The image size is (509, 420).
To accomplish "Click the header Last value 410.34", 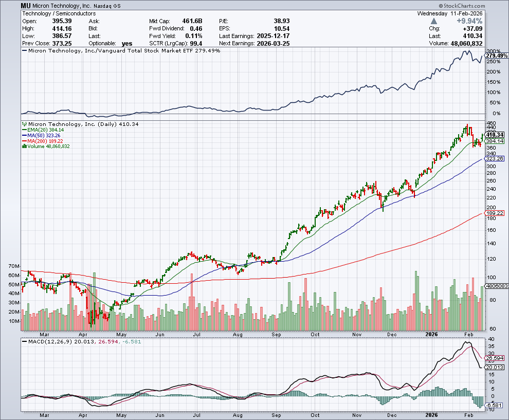I will click(472, 35).
